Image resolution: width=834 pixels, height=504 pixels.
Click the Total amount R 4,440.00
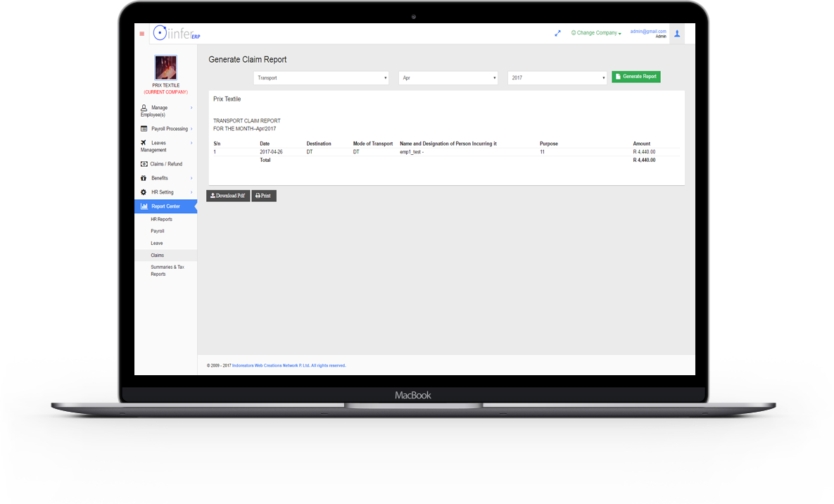(644, 160)
